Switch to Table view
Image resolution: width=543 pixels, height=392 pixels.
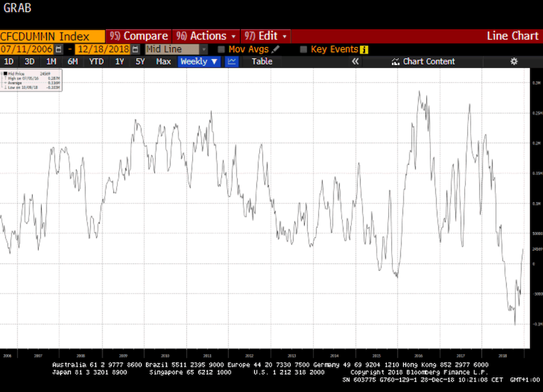pos(262,62)
